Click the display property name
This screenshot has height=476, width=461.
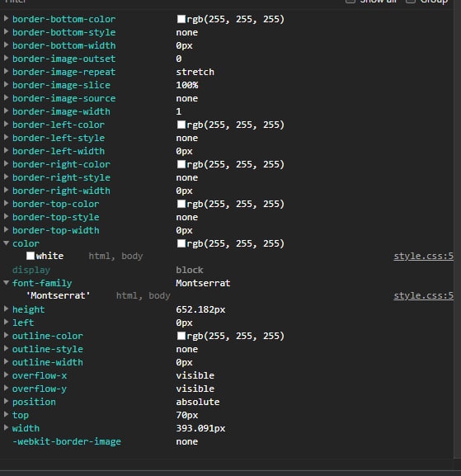31,271
